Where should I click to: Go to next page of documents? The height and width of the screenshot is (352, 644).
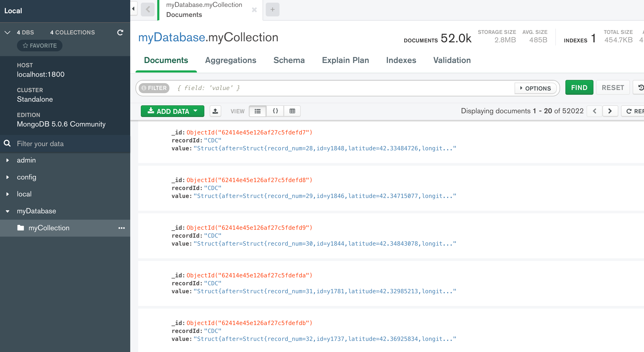[610, 111]
